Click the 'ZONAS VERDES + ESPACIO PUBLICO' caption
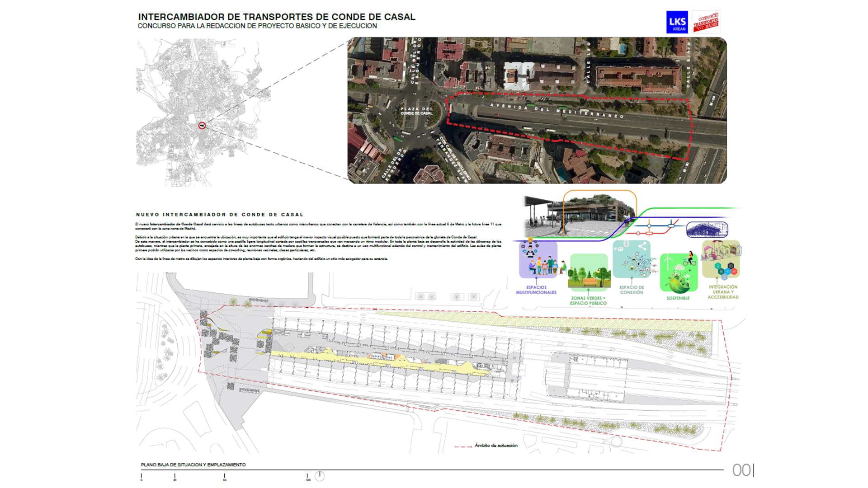This screenshot has width=868, height=488. (588, 301)
